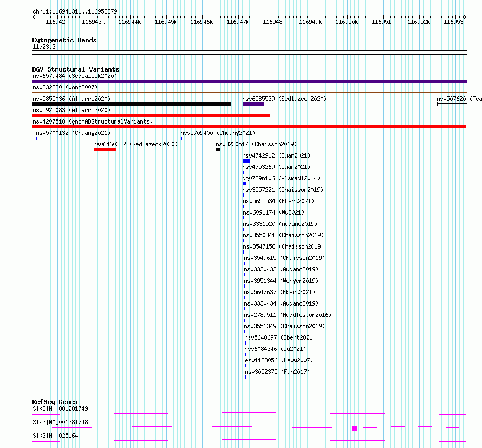Click the magenta SIK3 exon block
The image size is (482, 448).
pos(354,428)
